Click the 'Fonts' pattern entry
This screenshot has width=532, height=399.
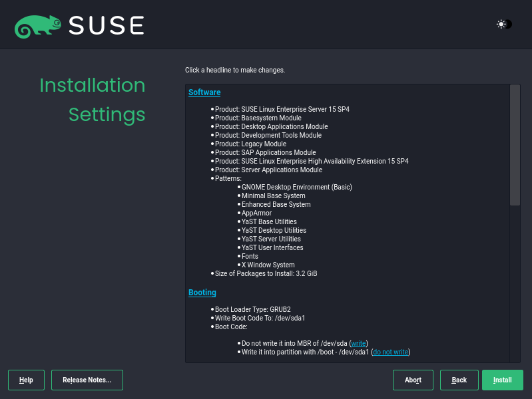(250, 256)
